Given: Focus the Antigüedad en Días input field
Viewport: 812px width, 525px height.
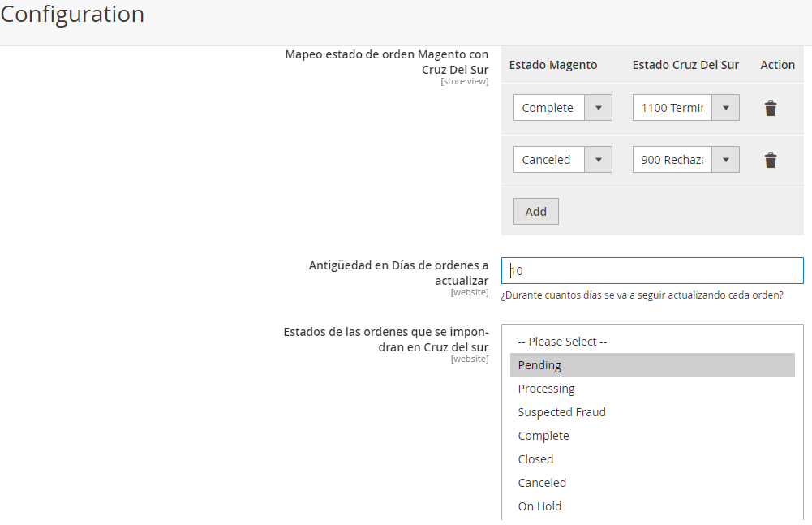Looking at the screenshot, I should pos(652,271).
